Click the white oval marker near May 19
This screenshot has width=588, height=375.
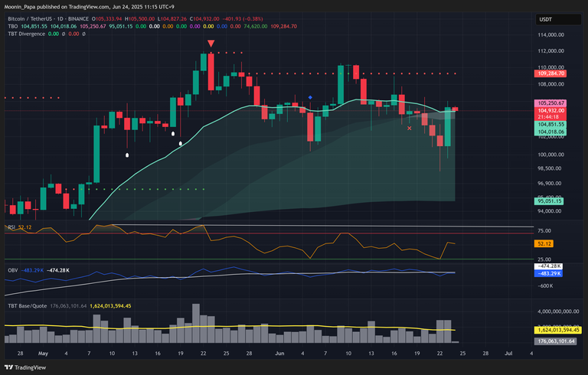181,143
